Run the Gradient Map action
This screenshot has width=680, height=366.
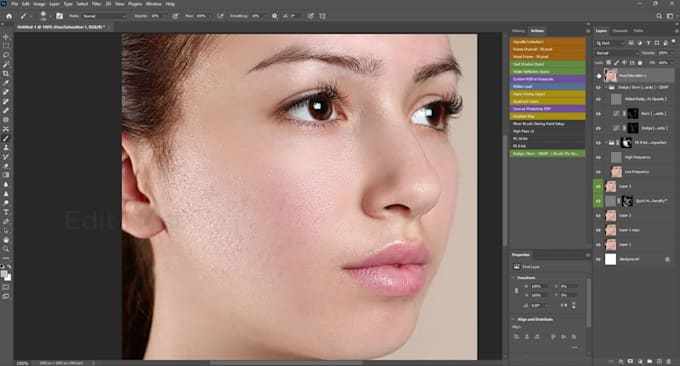point(547,116)
